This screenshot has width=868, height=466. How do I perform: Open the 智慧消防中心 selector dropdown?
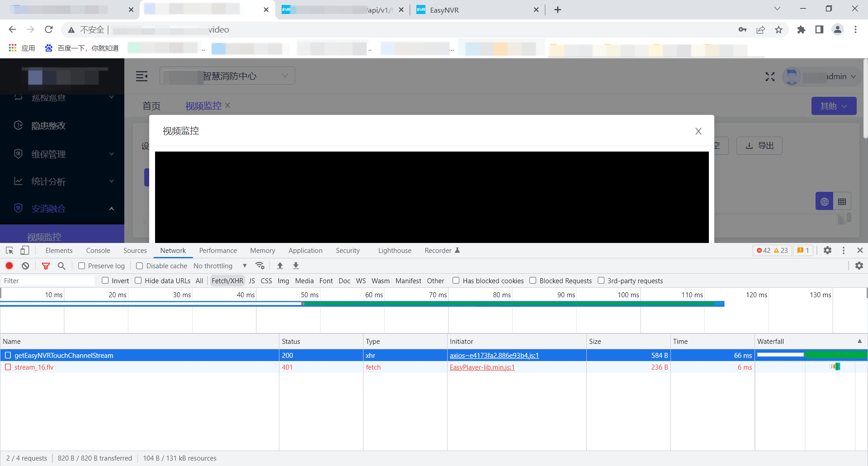click(x=227, y=76)
